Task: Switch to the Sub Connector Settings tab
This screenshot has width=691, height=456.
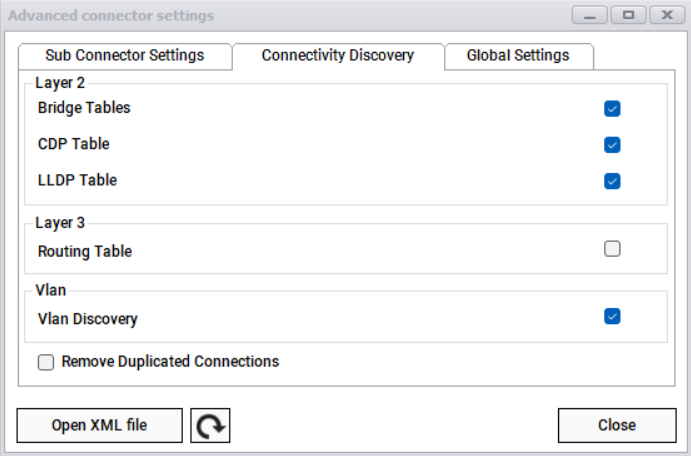Action: 125,56
